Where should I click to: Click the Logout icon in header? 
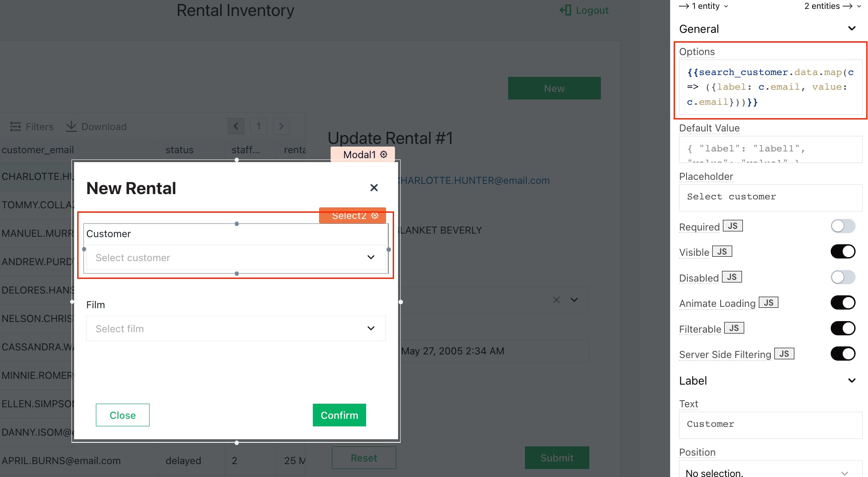(565, 10)
